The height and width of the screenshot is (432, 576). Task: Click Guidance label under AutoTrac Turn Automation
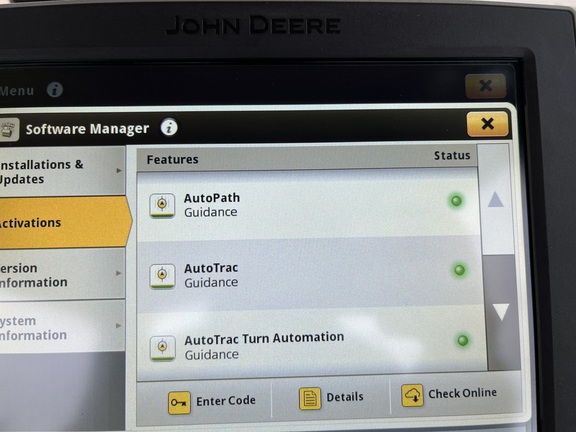(x=212, y=355)
